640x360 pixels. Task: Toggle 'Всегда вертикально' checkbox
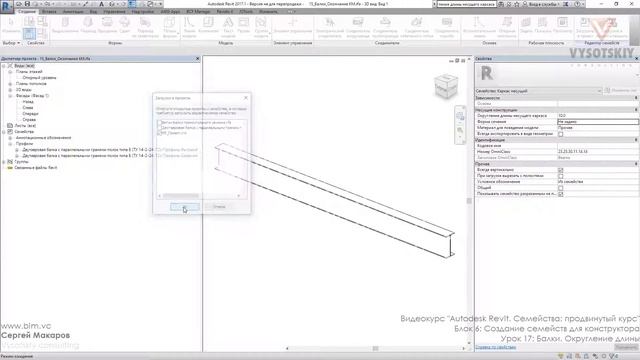[560, 170]
